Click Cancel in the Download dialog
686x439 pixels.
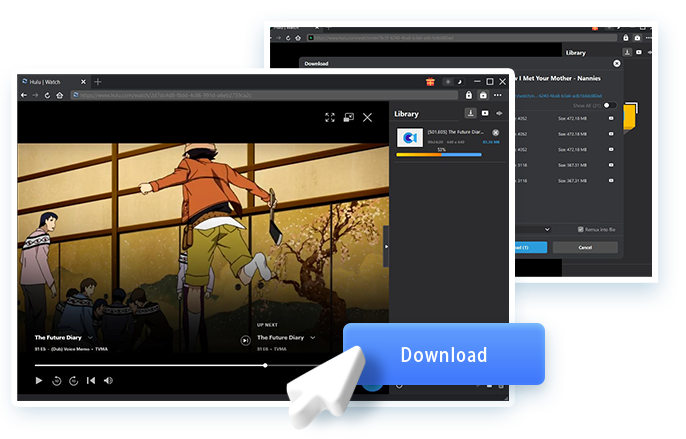point(585,248)
